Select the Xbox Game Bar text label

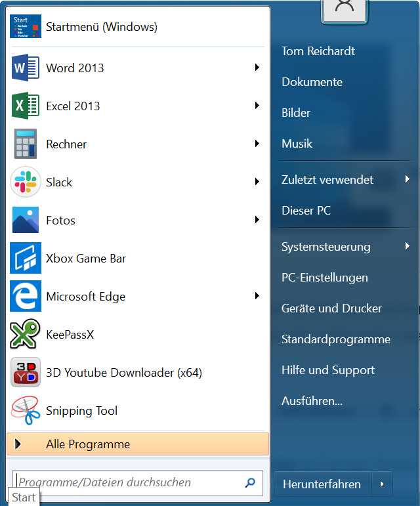pos(86,259)
